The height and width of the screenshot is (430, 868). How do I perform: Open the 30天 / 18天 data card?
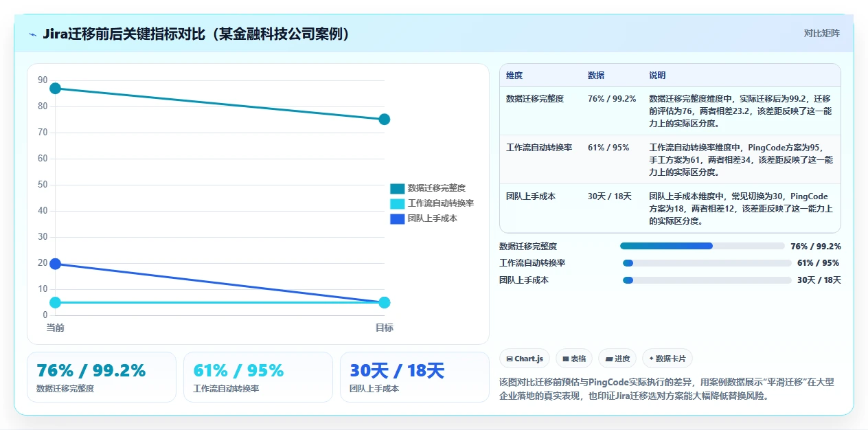415,377
